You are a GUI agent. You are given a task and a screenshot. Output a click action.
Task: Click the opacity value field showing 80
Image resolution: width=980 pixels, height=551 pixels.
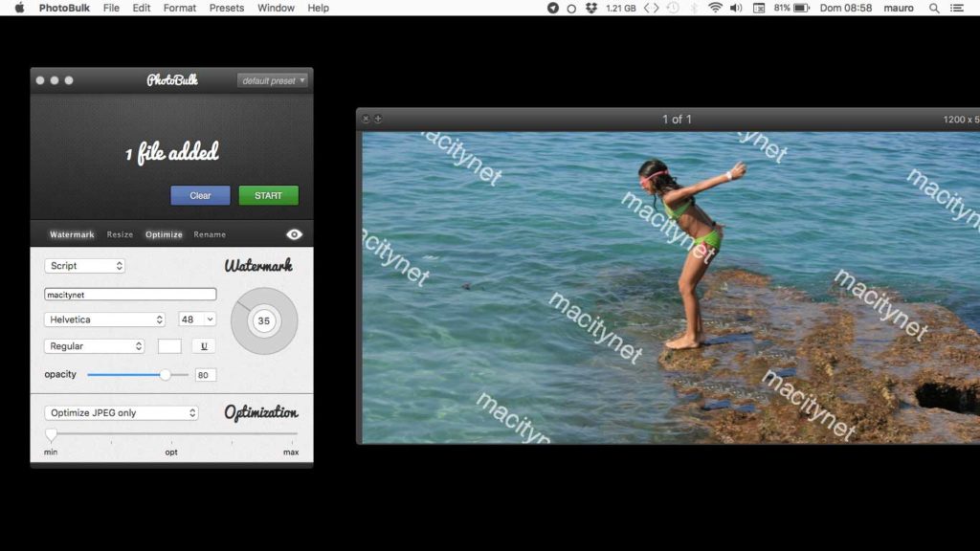click(206, 375)
